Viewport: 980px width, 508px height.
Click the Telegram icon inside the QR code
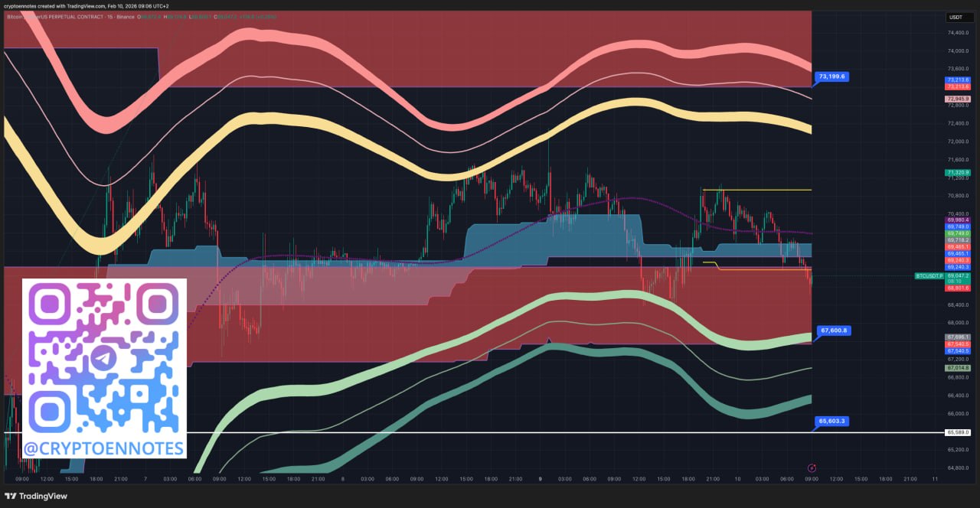(104, 357)
